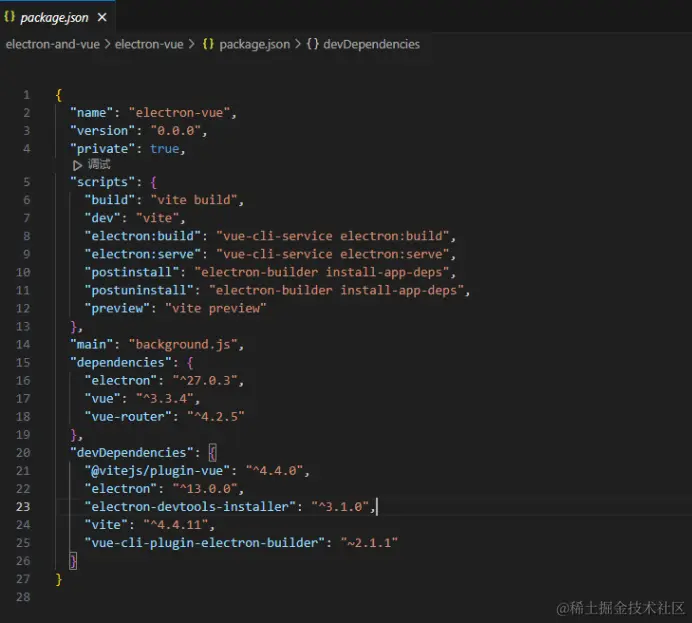Click the "electron-devtools-installer" key
The width and height of the screenshot is (692, 623).
[x=190, y=507]
